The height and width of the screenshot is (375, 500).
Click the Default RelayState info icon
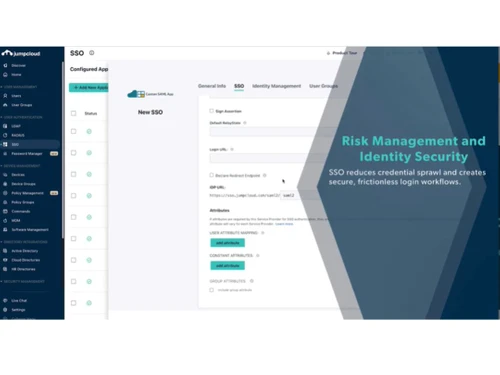(245, 123)
